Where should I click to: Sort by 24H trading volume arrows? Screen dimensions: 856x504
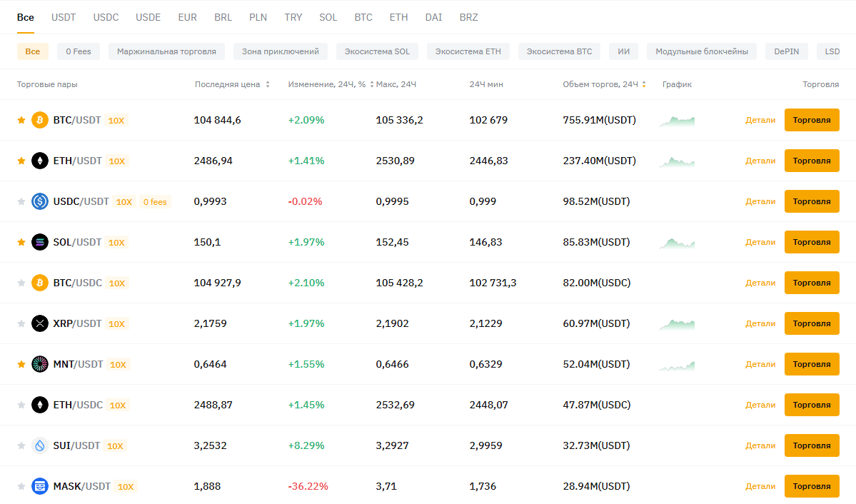coord(644,84)
